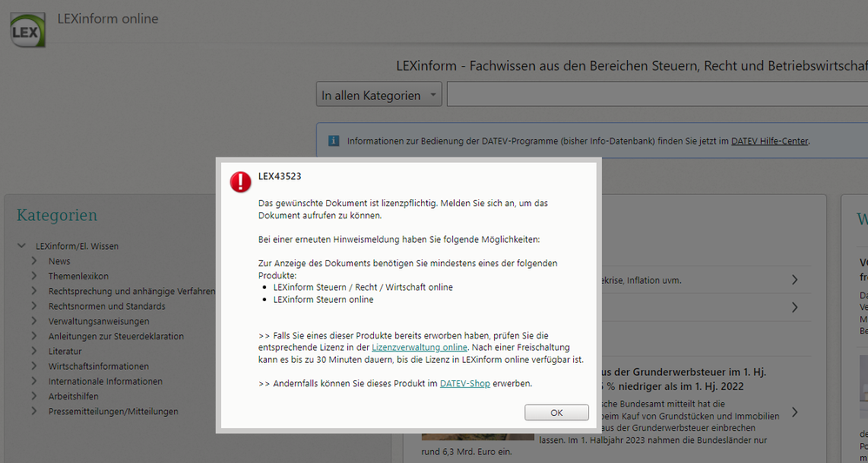Open arrow beside Grunderwerbsteuer news article

click(794, 412)
